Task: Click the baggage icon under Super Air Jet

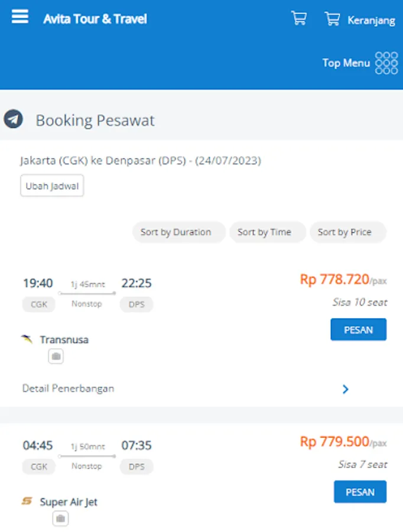Action: [60, 519]
